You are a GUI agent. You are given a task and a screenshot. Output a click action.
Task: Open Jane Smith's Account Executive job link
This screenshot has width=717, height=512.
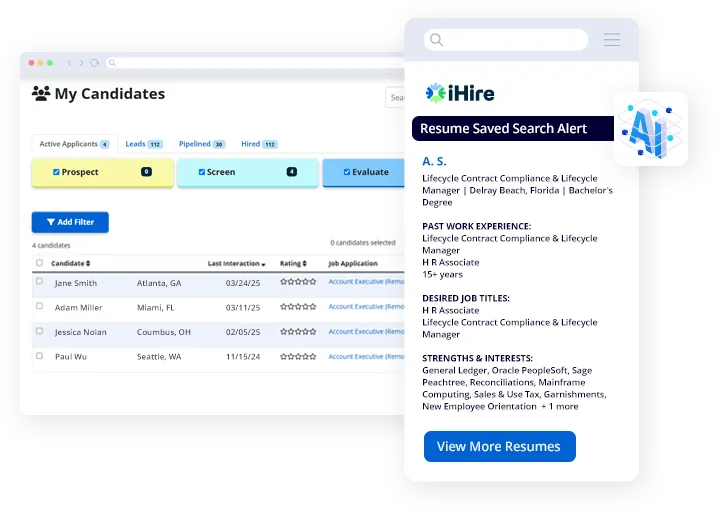tap(366, 282)
